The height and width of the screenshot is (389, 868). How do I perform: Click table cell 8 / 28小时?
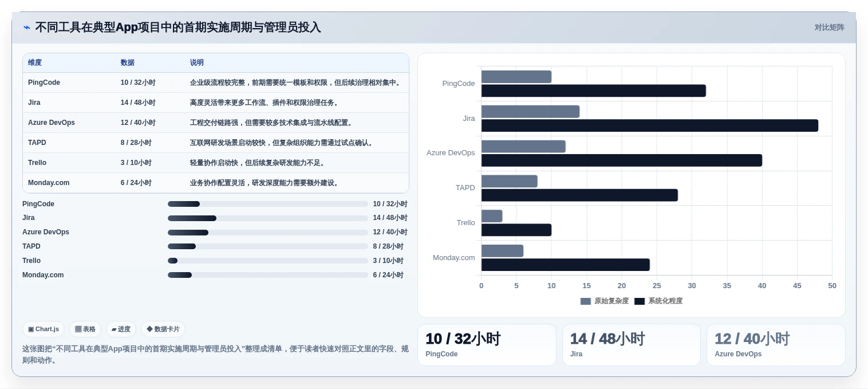pyautogui.click(x=136, y=143)
